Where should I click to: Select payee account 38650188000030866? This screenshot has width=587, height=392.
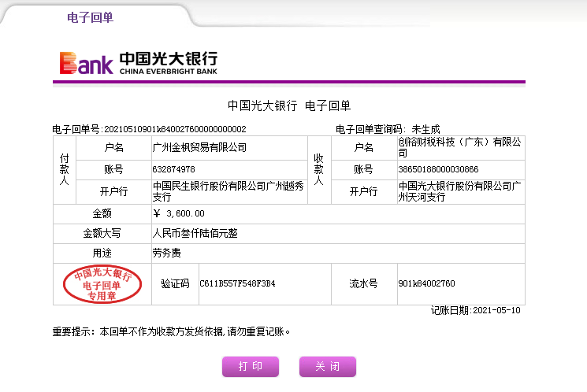point(438,169)
